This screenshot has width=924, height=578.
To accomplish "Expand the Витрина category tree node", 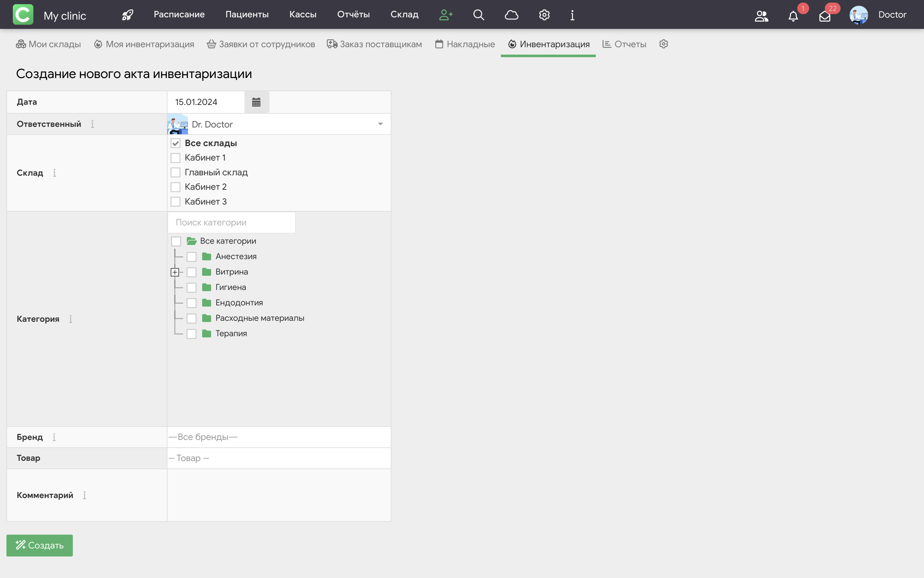I will pyautogui.click(x=175, y=272).
